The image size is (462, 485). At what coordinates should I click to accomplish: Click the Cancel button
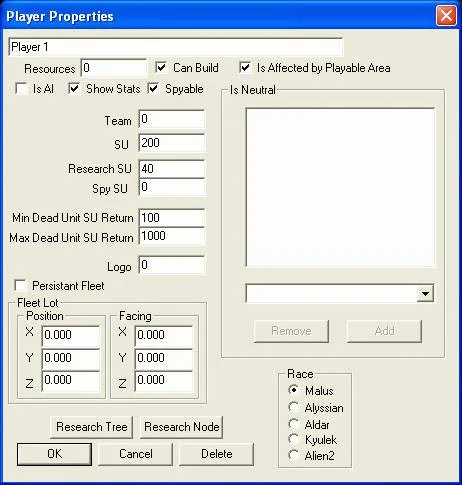point(136,454)
